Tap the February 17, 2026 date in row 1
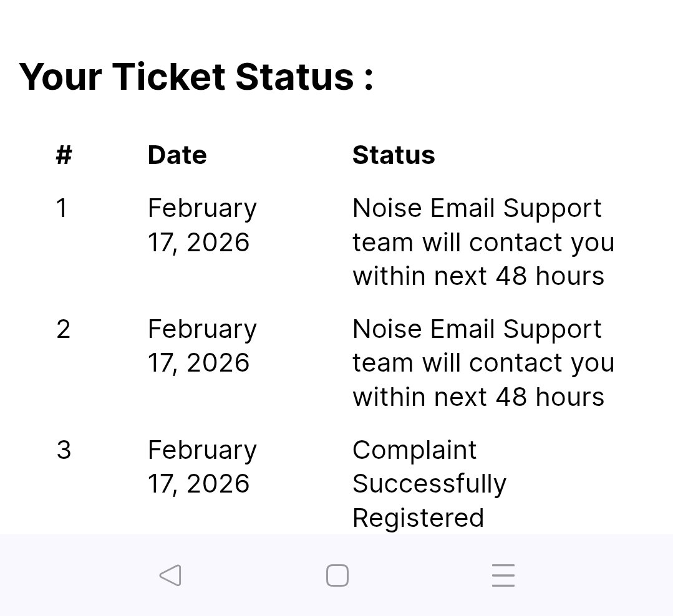This screenshot has height=616, width=673. (201, 225)
